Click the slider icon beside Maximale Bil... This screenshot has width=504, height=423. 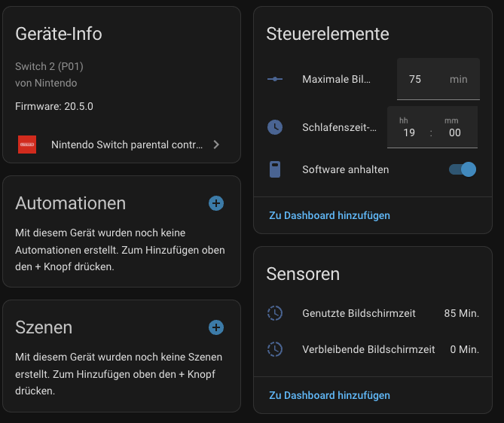(x=275, y=79)
